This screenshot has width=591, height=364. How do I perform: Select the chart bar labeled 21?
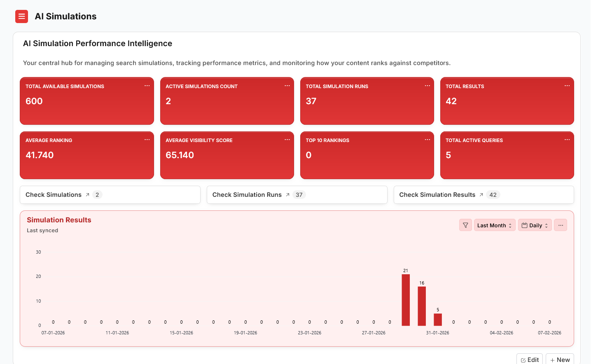click(406, 300)
